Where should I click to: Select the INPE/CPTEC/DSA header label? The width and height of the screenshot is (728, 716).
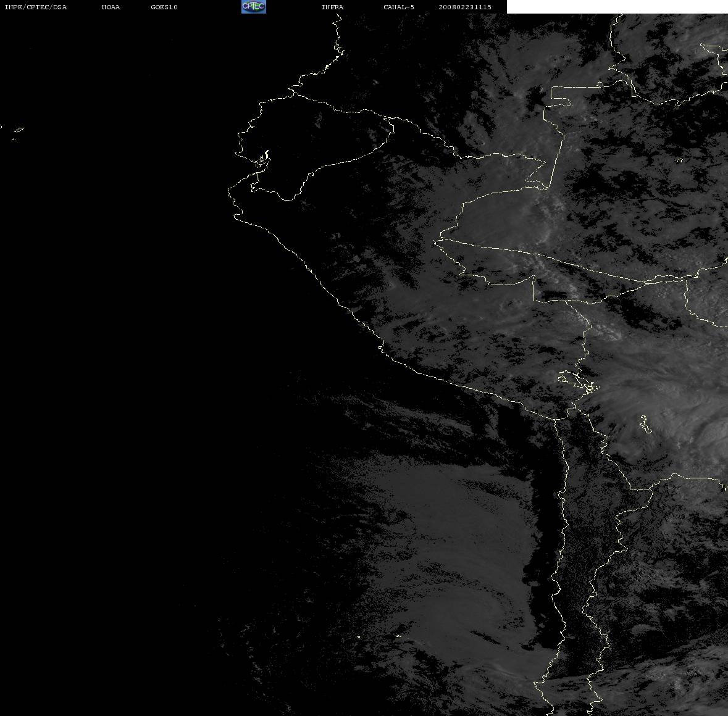pos(35,7)
